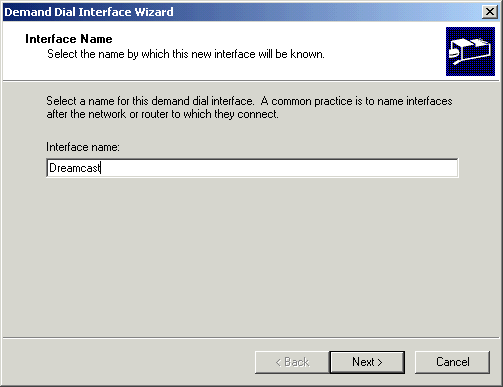Image resolution: width=503 pixels, height=387 pixels.
Task: Click the Demand Dial Interface Wizard title bar
Action: tap(242, 12)
